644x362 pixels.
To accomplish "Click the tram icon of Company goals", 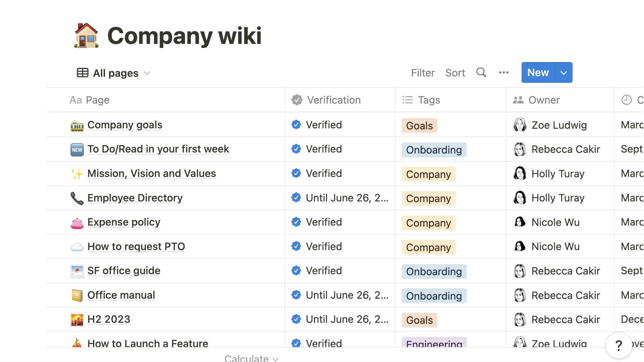I will 77,125.
